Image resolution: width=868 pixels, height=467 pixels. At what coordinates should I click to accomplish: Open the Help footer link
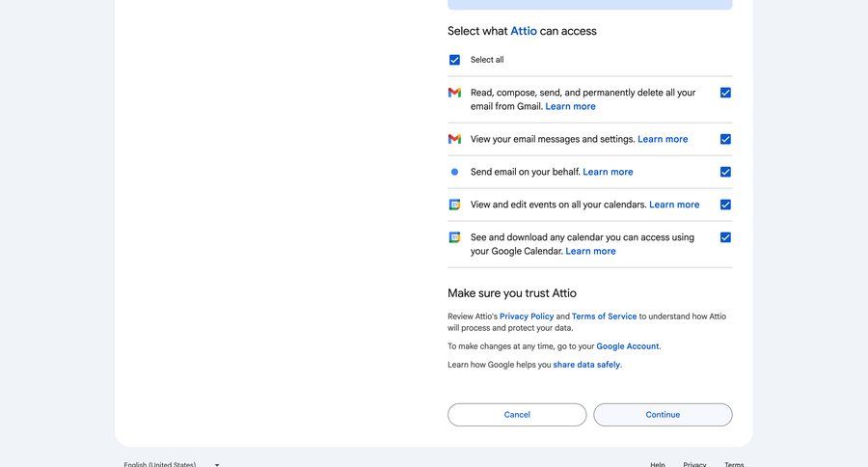click(658, 464)
